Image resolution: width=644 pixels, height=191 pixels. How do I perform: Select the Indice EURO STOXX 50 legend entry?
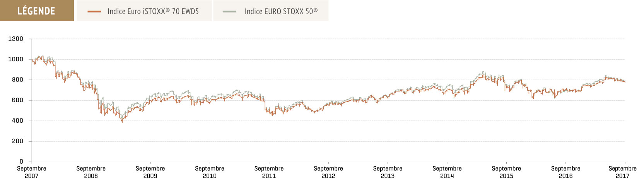[x=271, y=11]
